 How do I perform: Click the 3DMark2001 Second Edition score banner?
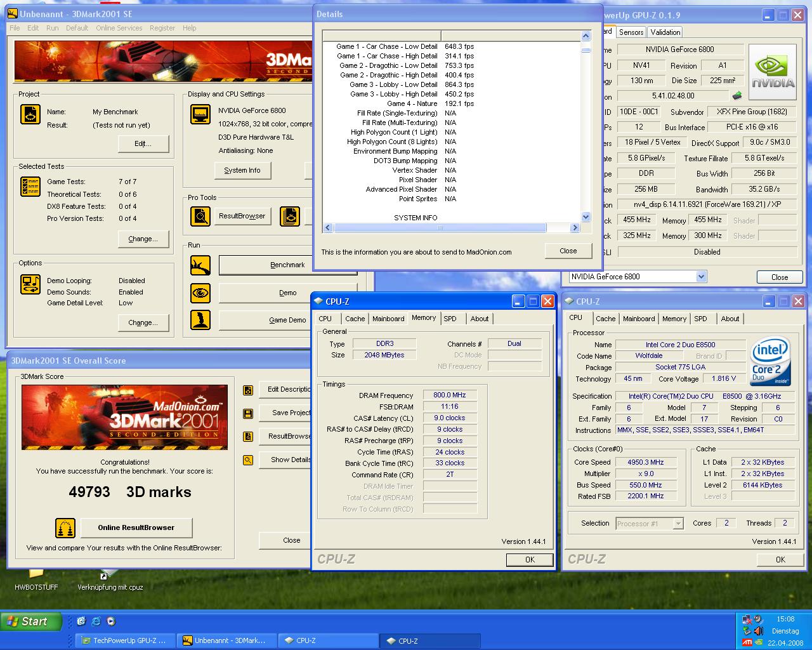click(x=124, y=417)
